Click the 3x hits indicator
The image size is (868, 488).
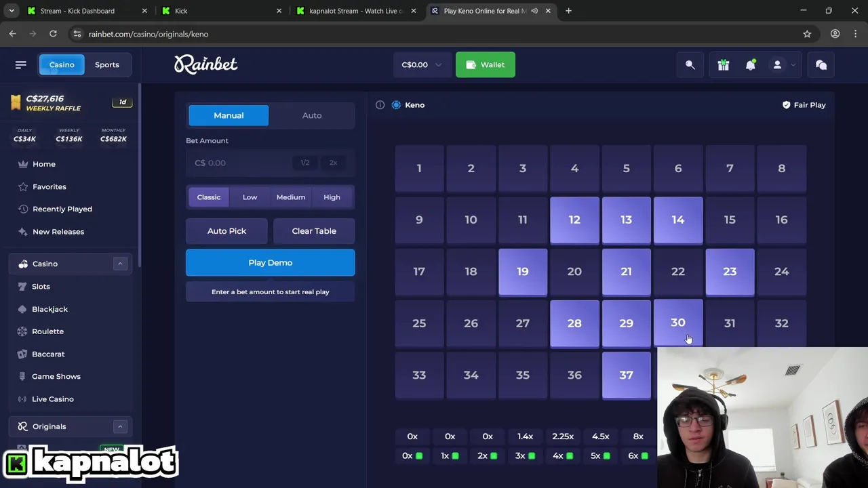coord(526,456)
